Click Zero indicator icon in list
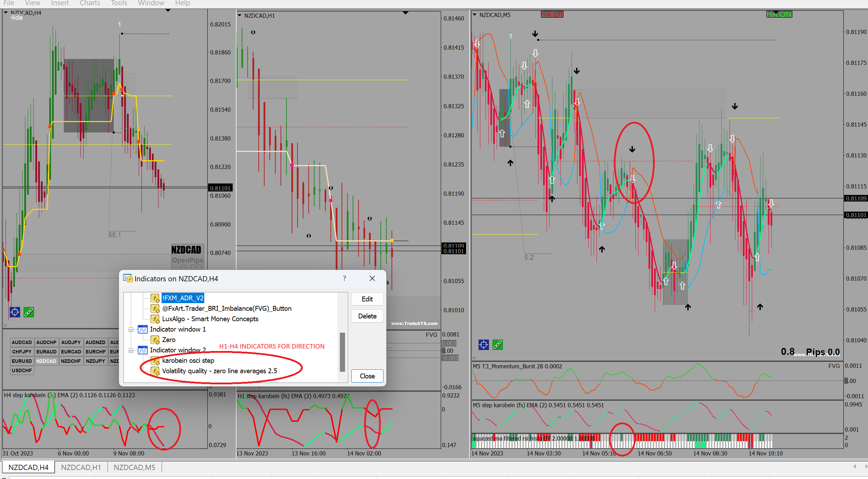The width and height of the screenshot is (868, 479). pyautogui.click(x=155, y=340)
